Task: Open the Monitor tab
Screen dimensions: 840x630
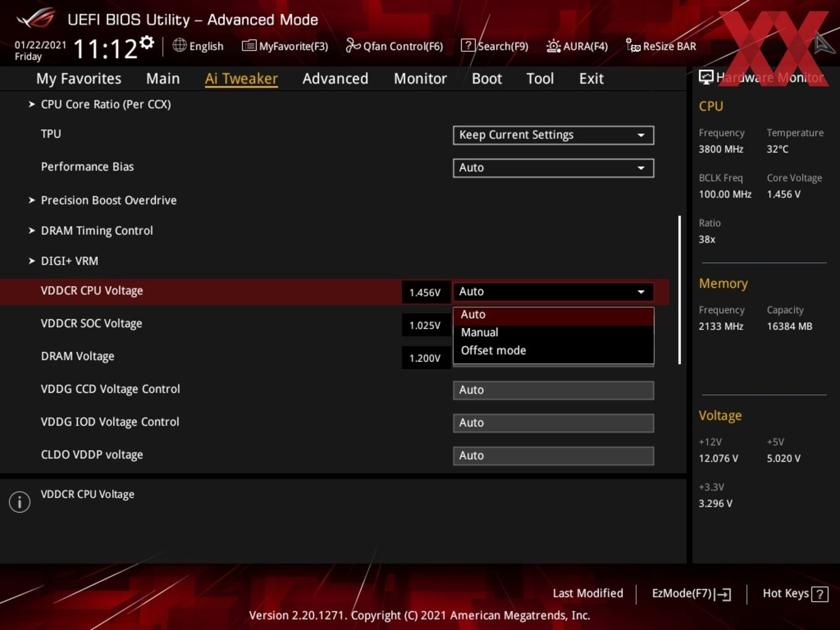Action: point(420,78)
